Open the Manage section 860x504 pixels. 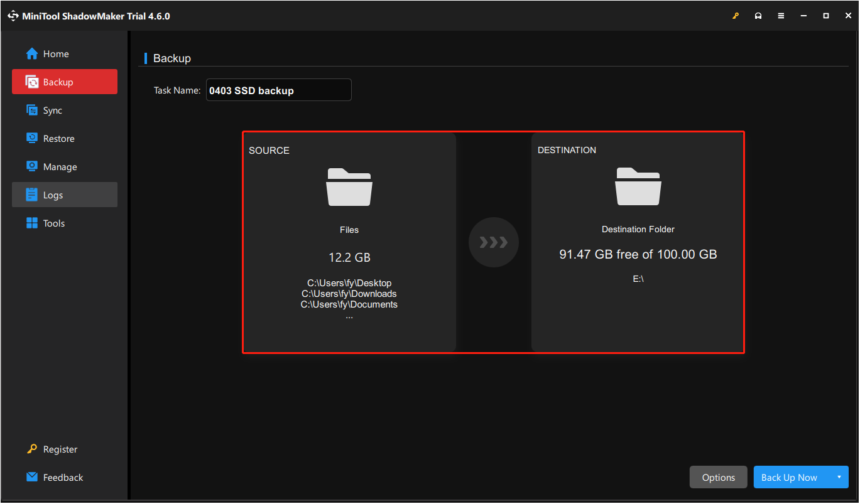click(31, 166)
